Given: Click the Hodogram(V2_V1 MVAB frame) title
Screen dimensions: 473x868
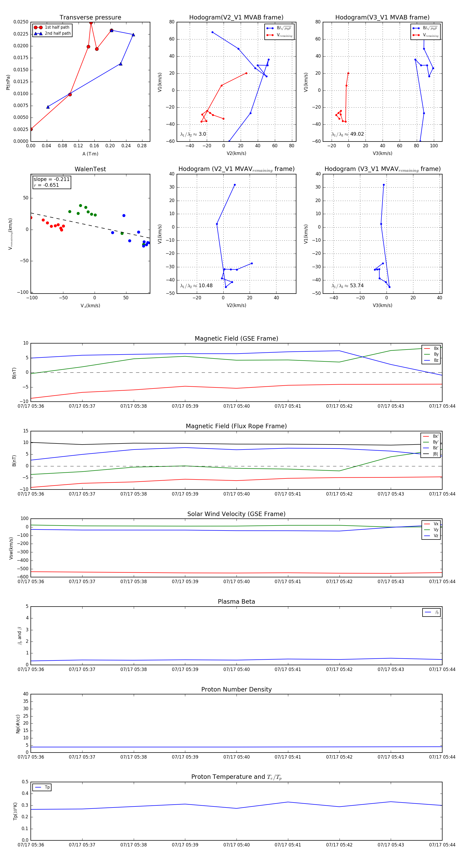Looking at the screenshot, I should [236, 18].
